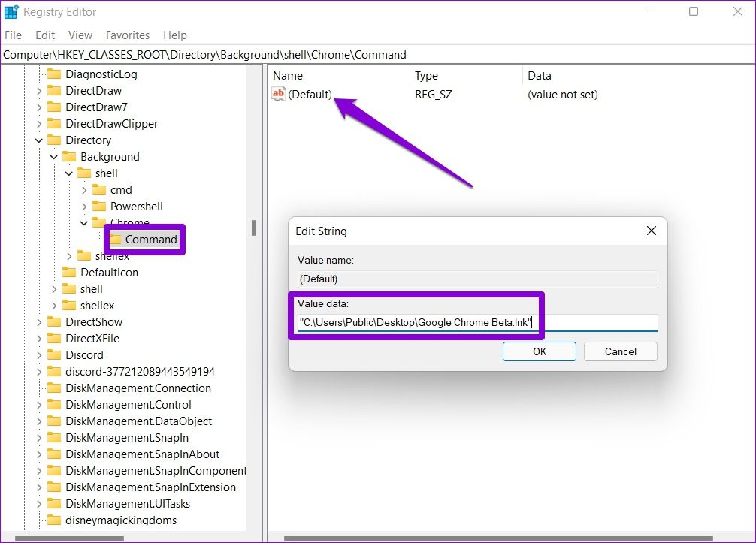Screen dimensions: 756x543
Task: Expand the DirectShow key
Action: coord(39,322)
